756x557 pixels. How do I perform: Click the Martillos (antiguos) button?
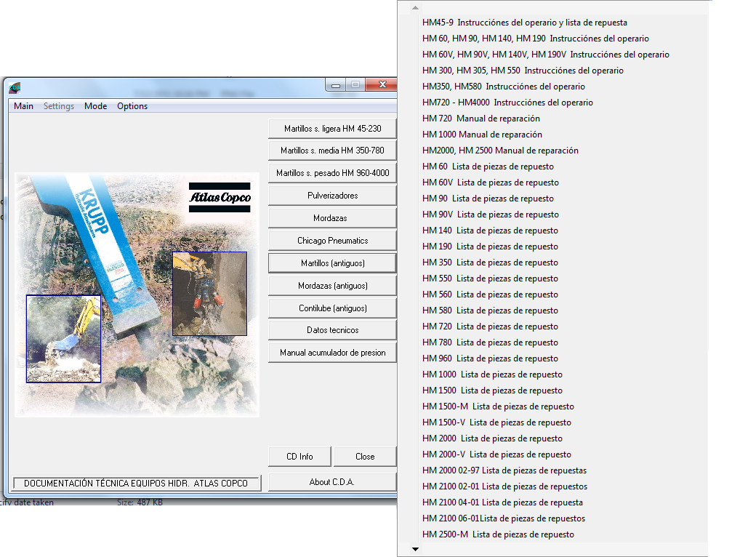click(x=333, y=263)
